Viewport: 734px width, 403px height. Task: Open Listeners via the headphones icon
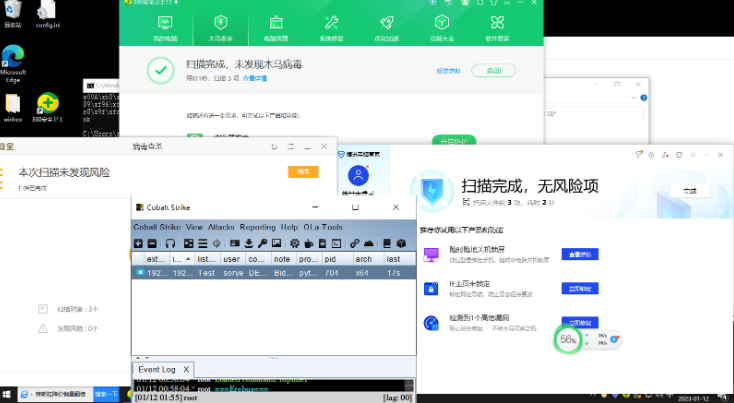pos(170,243)
